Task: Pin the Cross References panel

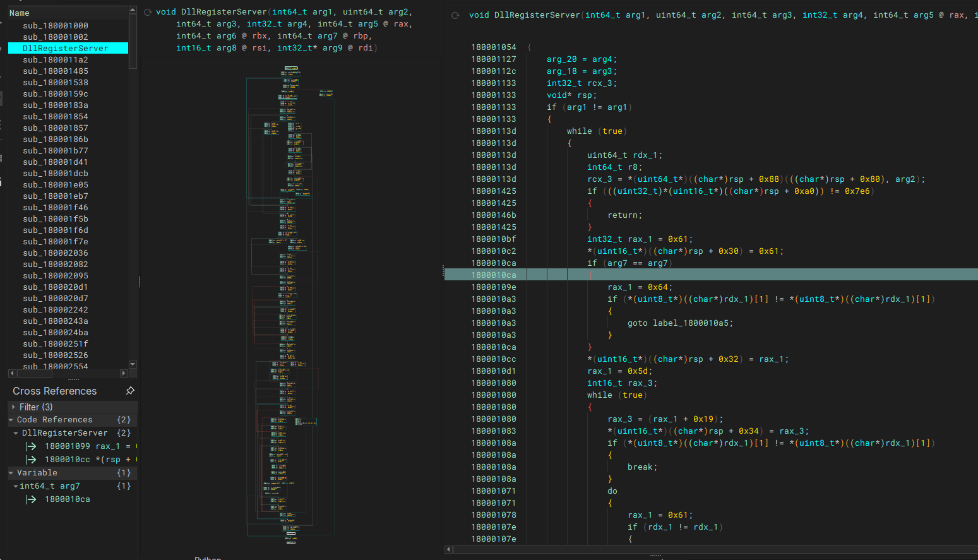Action: click(x=130, y=391)
